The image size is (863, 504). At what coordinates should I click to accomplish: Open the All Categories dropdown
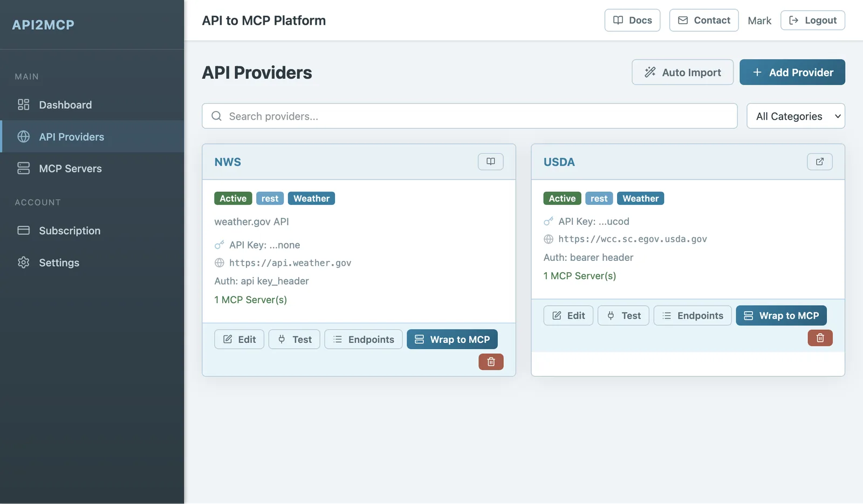(796, 116)
